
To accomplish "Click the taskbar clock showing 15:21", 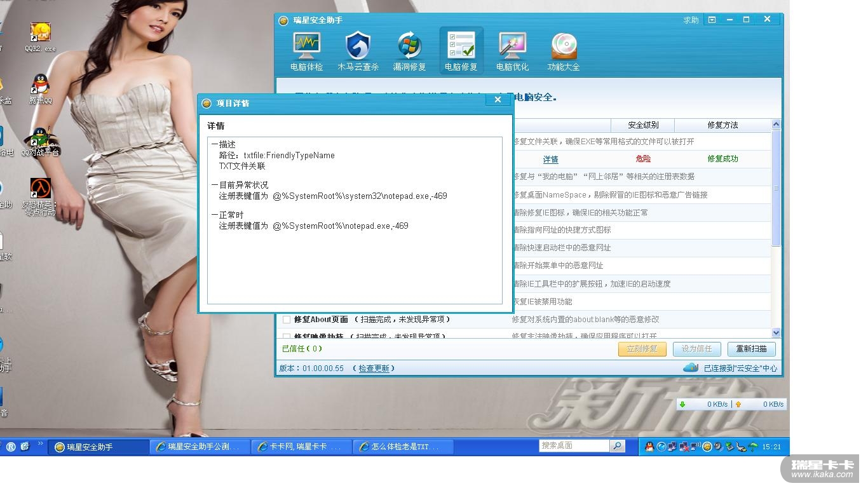I will (771, 447).
